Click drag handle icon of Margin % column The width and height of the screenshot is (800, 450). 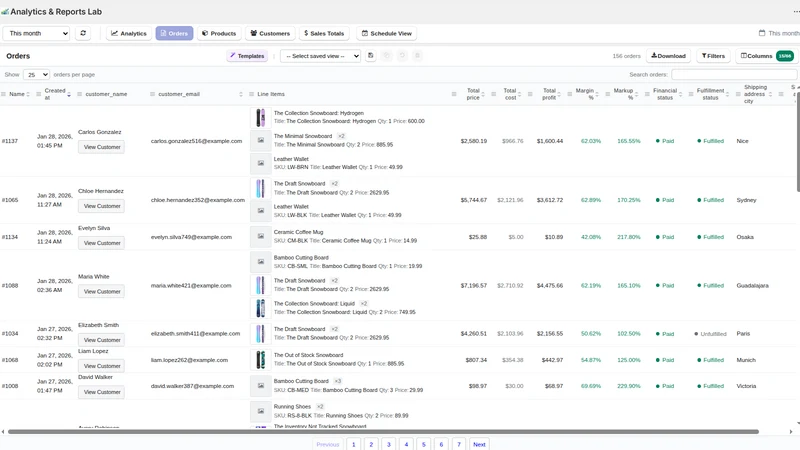tap(569, 94)
